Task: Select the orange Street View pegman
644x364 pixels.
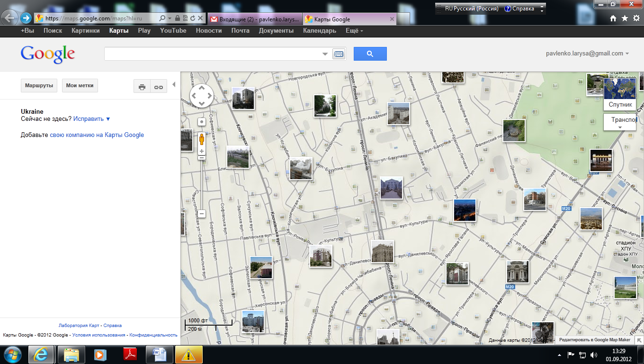Action: click(202, 140)
